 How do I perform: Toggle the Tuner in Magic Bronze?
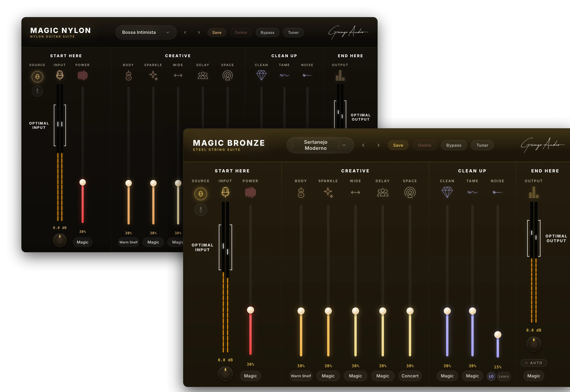coord(482,145)
